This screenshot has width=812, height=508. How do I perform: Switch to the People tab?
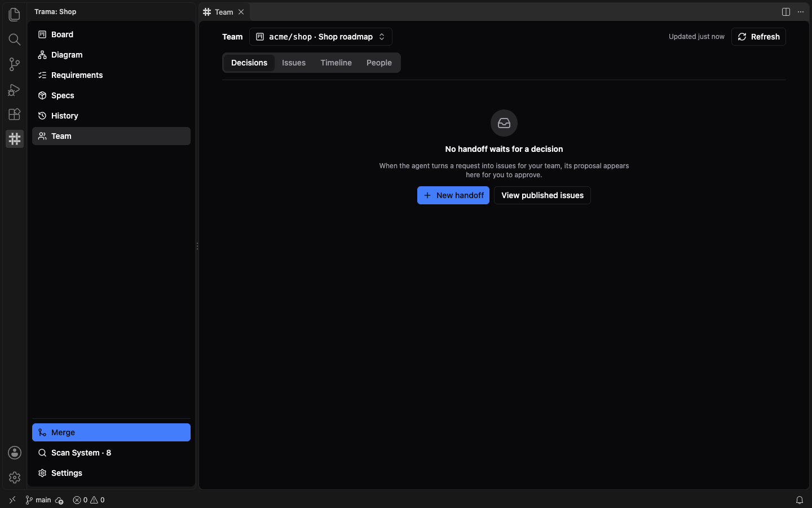point(379,63)
